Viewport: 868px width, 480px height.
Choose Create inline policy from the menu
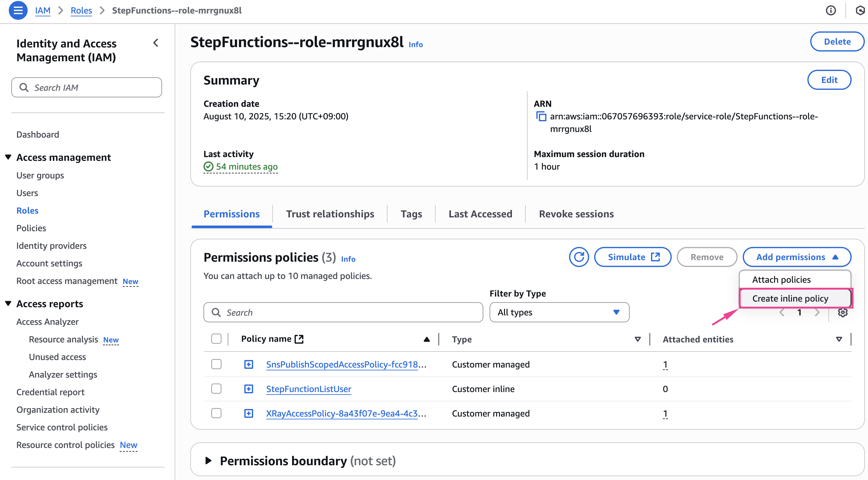pos(795,298)
